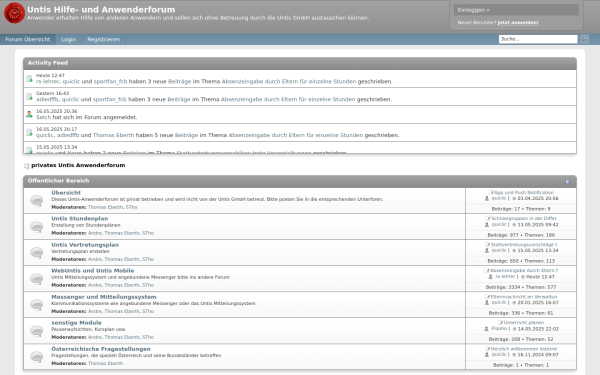The width and height of the screenshot is (600, 375).
Task: Open moderator STho link in Übersicht row
Action: (x=131, y=207)
